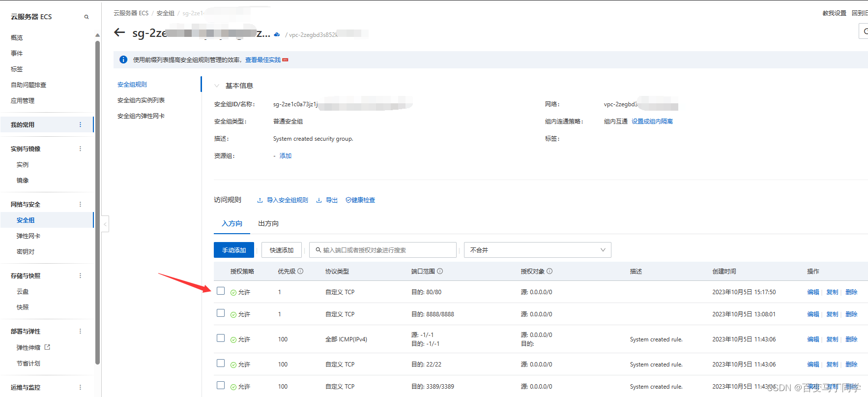Click the magnifier icon in the rule search box

pos(318,250)
